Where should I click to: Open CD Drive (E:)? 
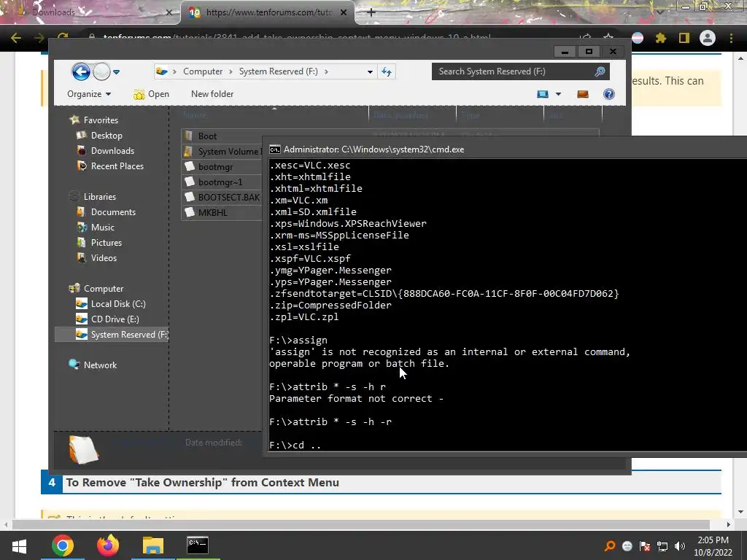click(108, 319)
